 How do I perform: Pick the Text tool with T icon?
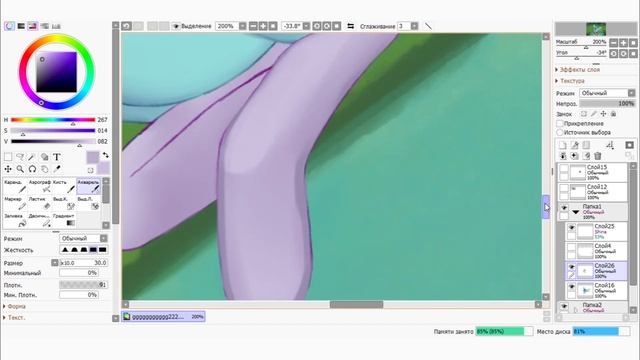click(57, 157)
